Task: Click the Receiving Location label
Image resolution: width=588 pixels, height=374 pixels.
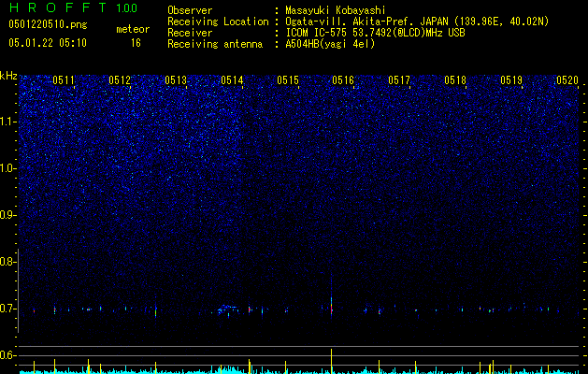Action: coord(218,22)
